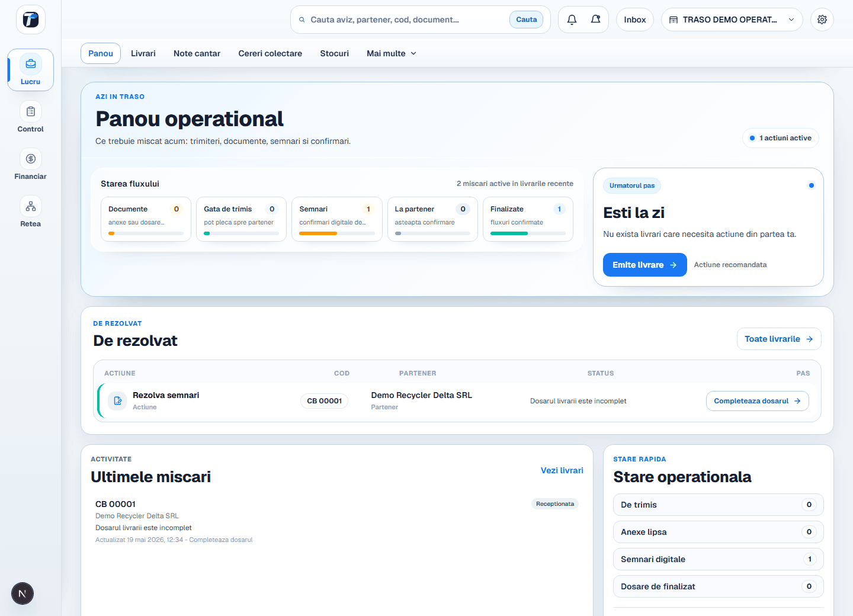Open the Control sidebar section

click(31, 117)
